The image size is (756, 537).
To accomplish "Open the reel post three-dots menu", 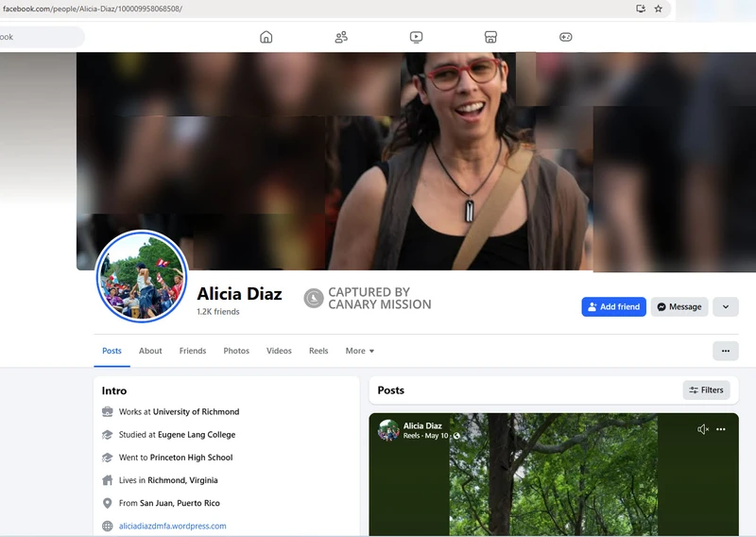I will 721,429.
